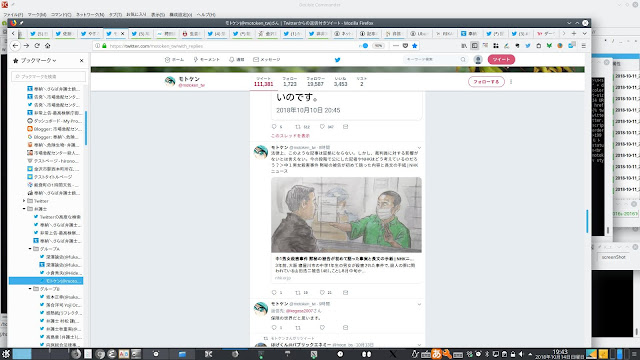Click the @mention link in reply tweet
640x360 pixels.
pos(300,311)
